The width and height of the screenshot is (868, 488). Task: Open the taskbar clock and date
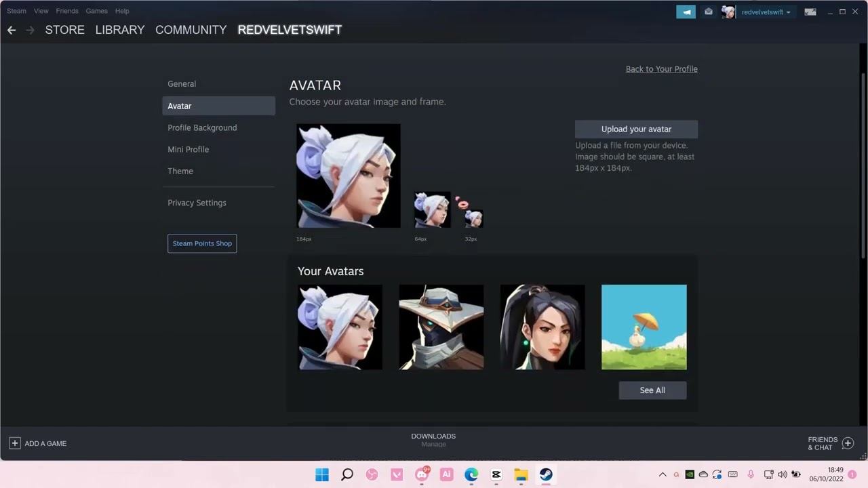[826, 474]
